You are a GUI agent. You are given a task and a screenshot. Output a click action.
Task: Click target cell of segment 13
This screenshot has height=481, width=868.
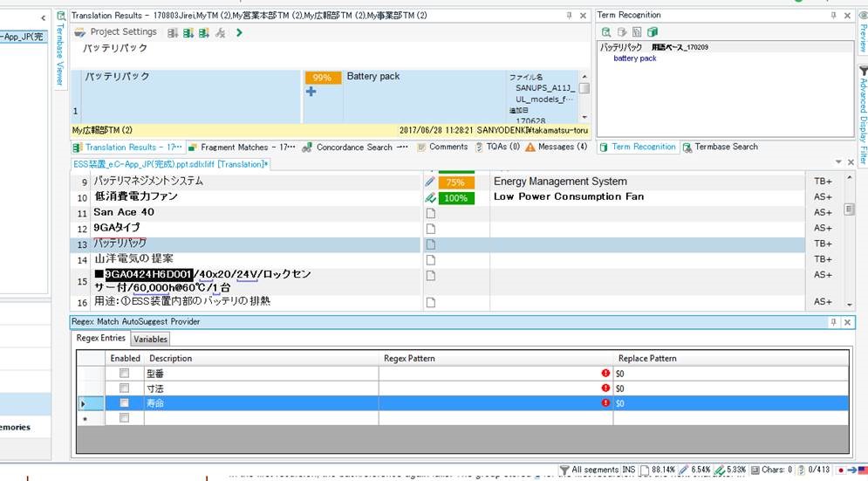pos(646,244)
